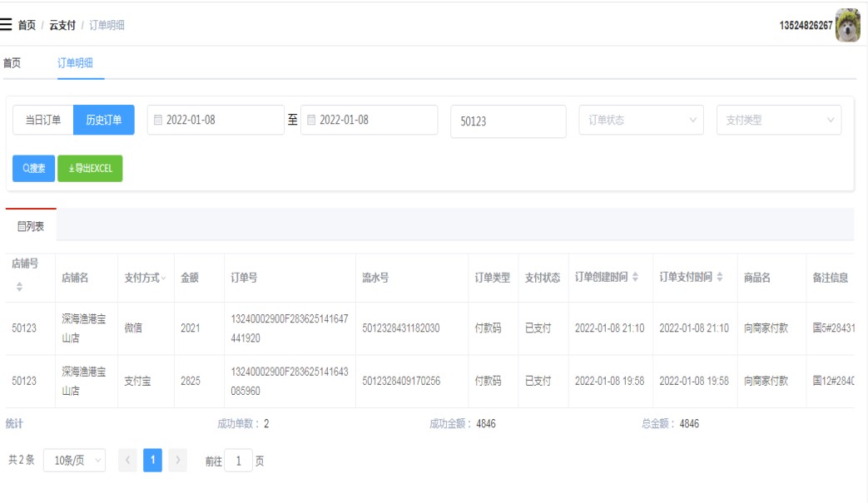Click the next page arrow
The width and height of the screenshot is (868, 503).
pos(177,461)
